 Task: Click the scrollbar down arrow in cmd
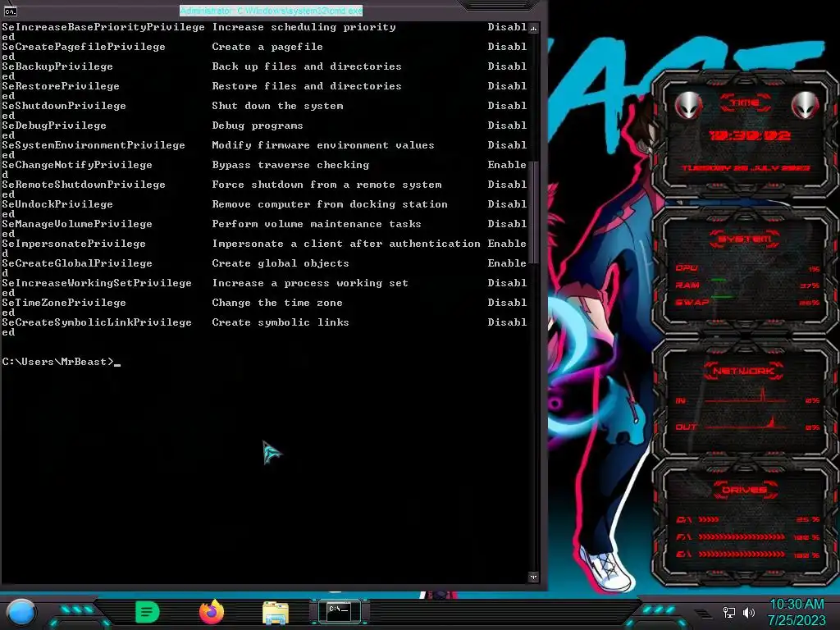pyautogui.click(x=533, y=577)
